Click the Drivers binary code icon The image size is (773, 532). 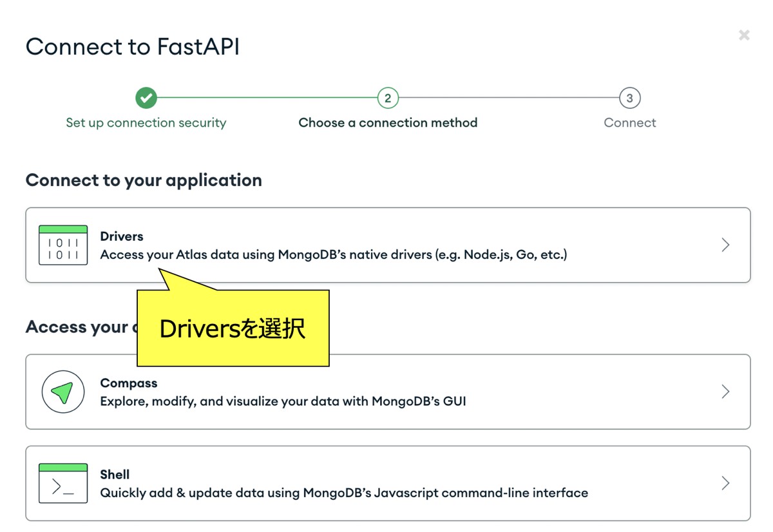[63, 245]
